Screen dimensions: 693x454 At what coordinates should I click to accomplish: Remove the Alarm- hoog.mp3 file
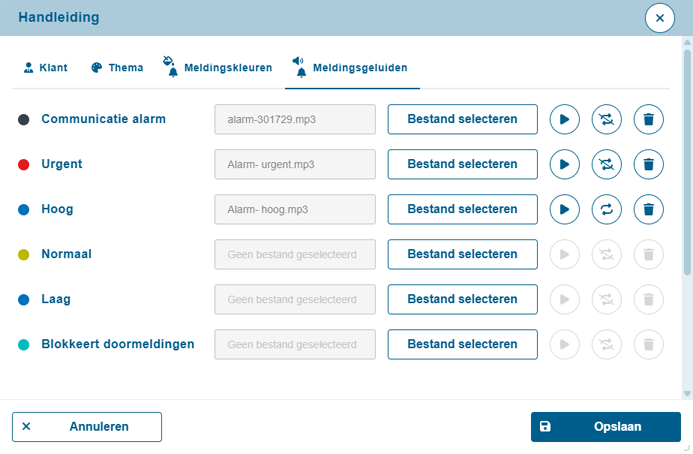point(648,210)
